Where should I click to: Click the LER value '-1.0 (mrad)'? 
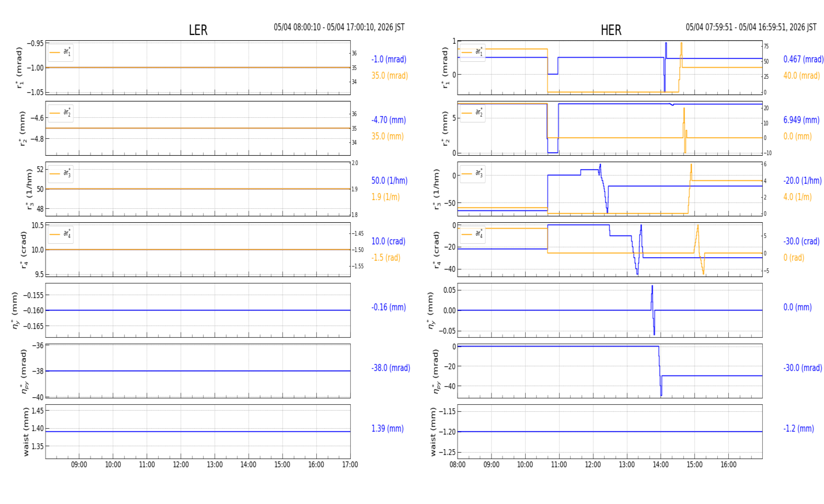(389, 60)
